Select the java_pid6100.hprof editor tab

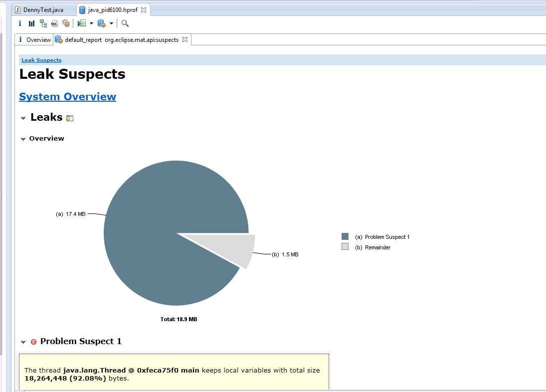[x=113, y=10]
